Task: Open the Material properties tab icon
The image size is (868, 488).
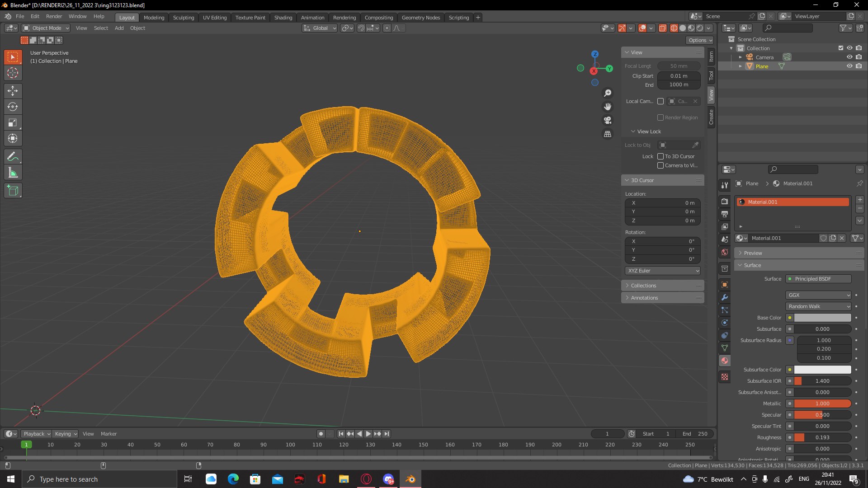Action: click(x=725, y=361)
